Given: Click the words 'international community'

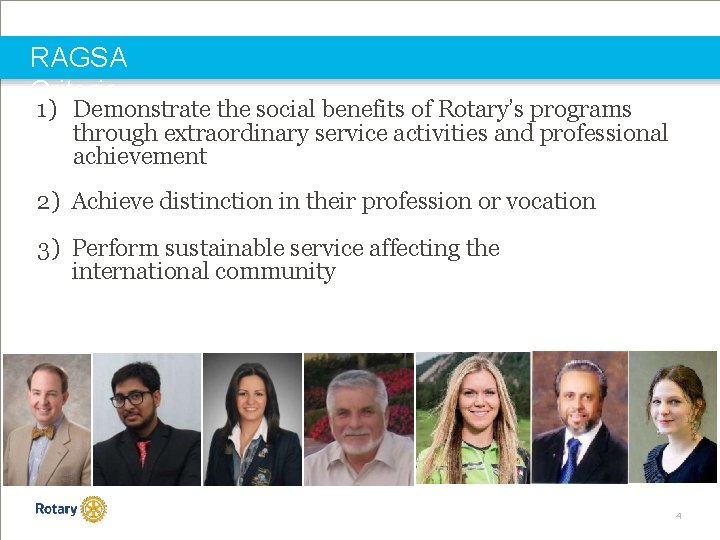Looking at the screenshot, I should 203,271.
